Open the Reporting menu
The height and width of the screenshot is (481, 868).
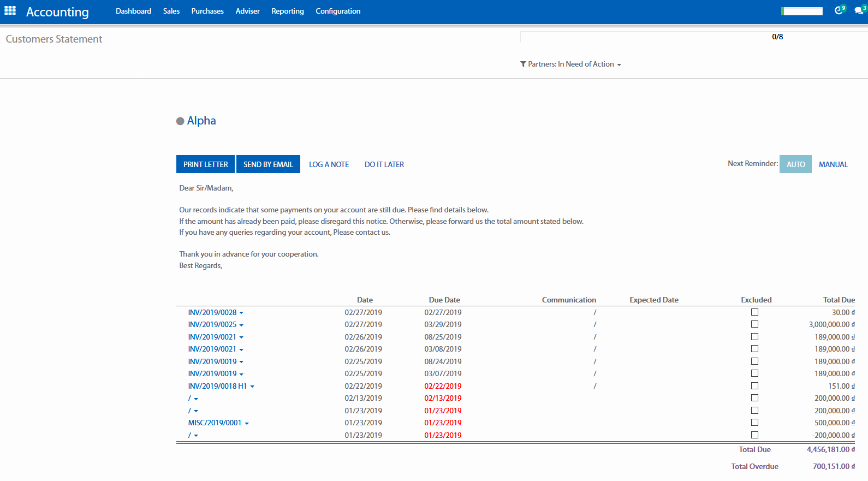287,11
